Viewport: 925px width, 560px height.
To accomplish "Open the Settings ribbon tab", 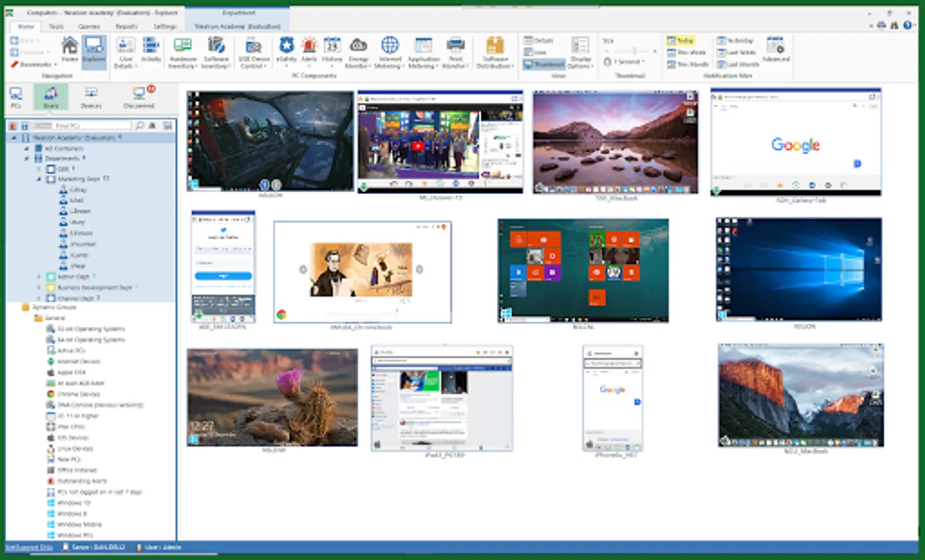I will click(x=164, y=26).
